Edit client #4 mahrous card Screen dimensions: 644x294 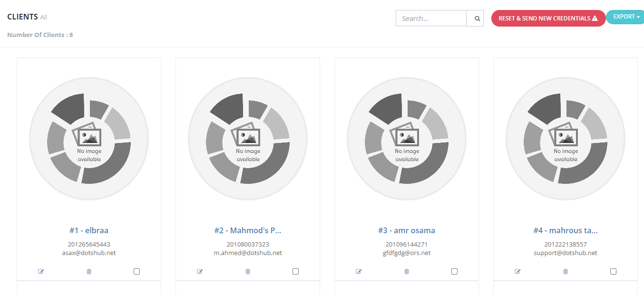coord(517,272)
